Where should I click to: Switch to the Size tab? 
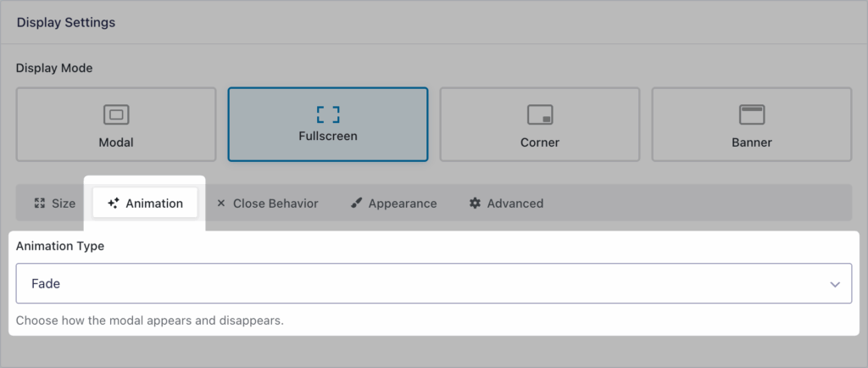54,204
